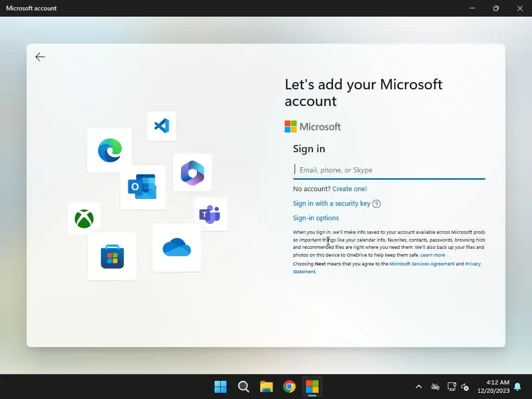This screenshot has width=532, height=399.
Task: Click the Microsoft four-square logo
Action: coord(290,127)
